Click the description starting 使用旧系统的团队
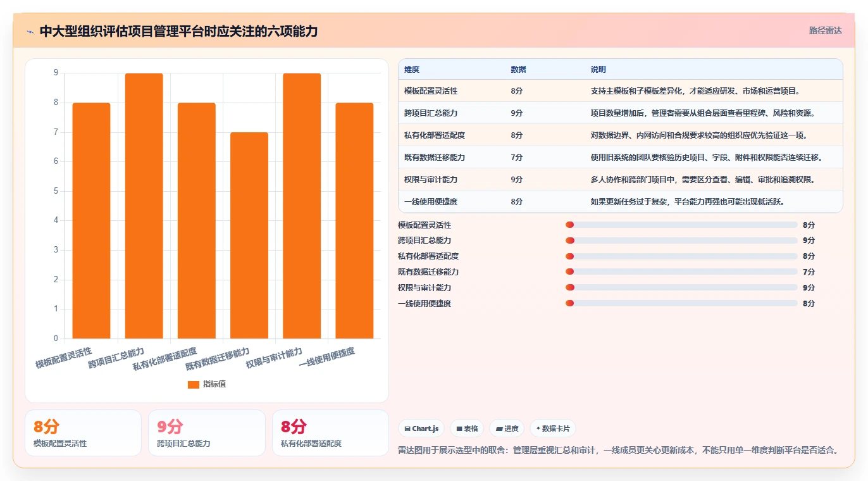 click(707, 158)
